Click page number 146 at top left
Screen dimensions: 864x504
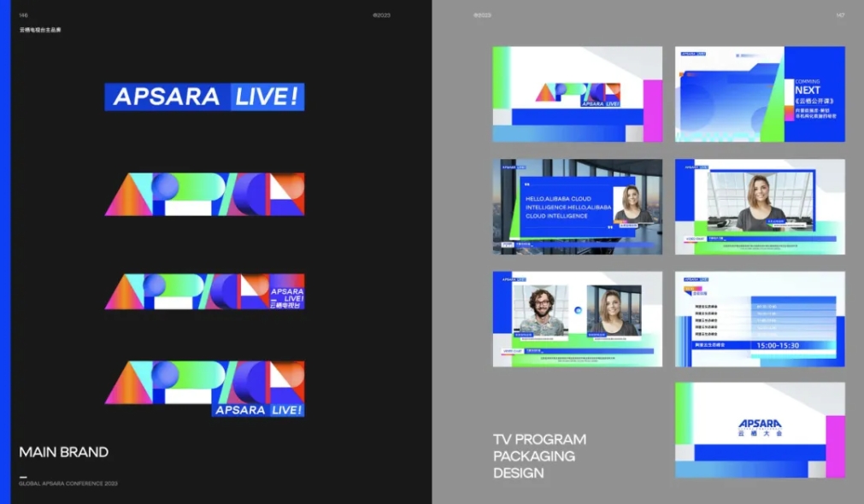pos(23,15)
